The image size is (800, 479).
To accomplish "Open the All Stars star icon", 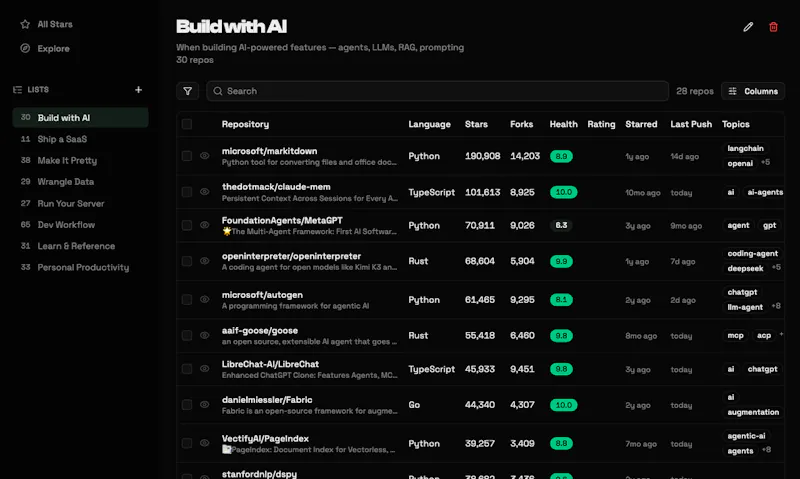I will pos(25,24).
